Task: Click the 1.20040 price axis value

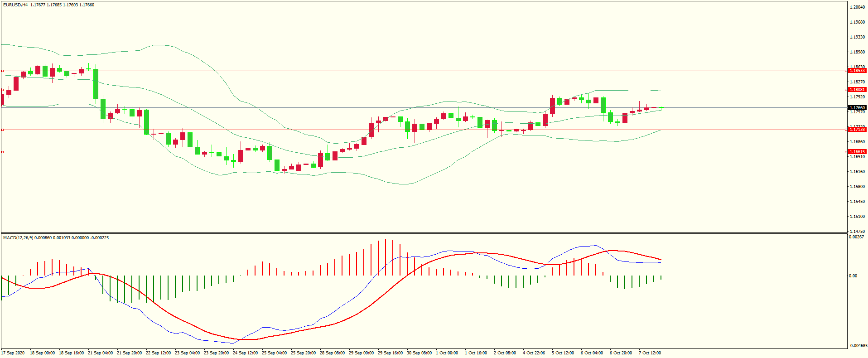Action: [x=858, y=7]
